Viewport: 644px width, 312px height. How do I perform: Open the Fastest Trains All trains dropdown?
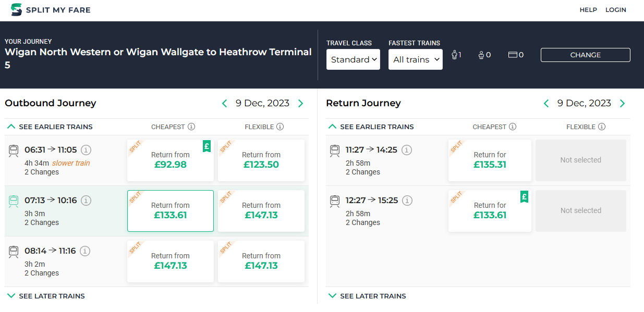click(x=416, y=59)
